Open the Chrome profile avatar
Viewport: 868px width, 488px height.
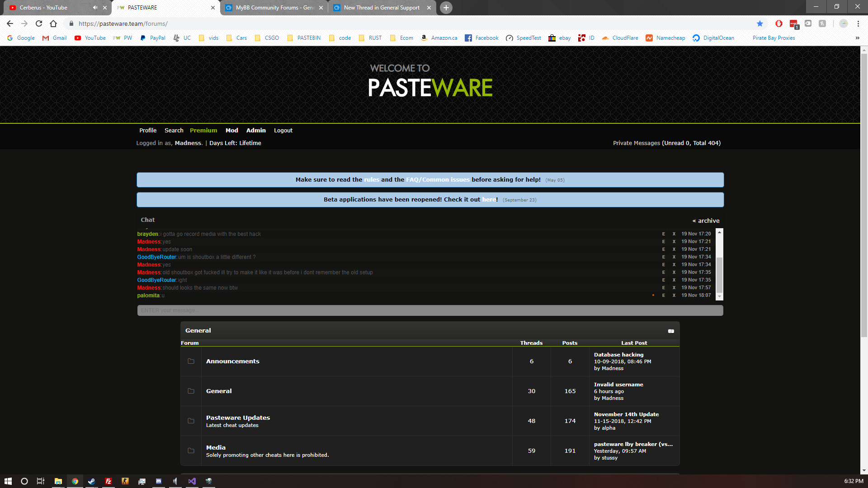844,23
